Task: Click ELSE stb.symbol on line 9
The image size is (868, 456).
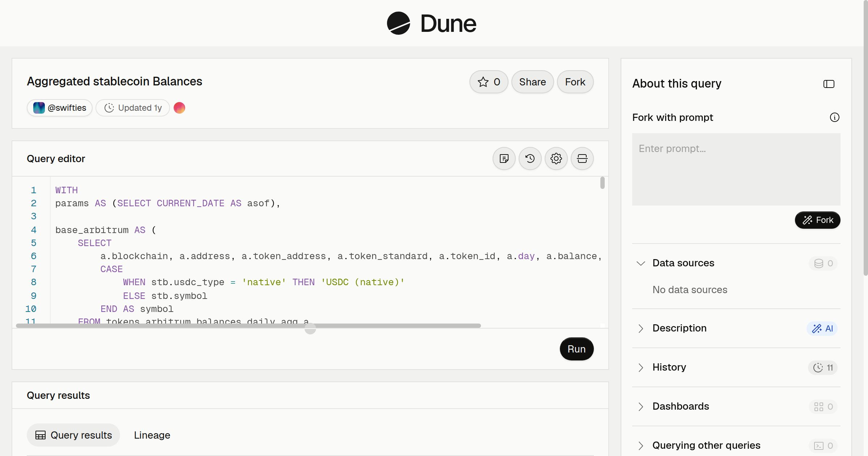Action: point(165,296)
